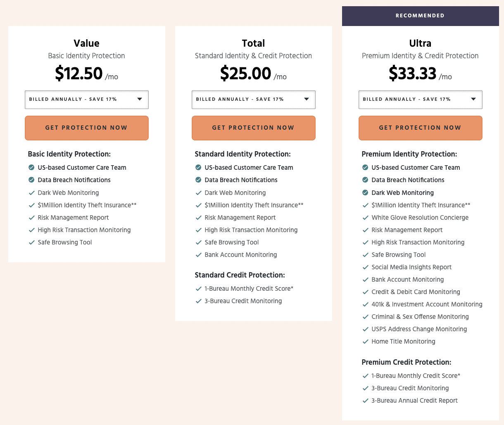Click Get Protection Now for the Total plan
Viewport: 504px width, 425px height.
254,128
